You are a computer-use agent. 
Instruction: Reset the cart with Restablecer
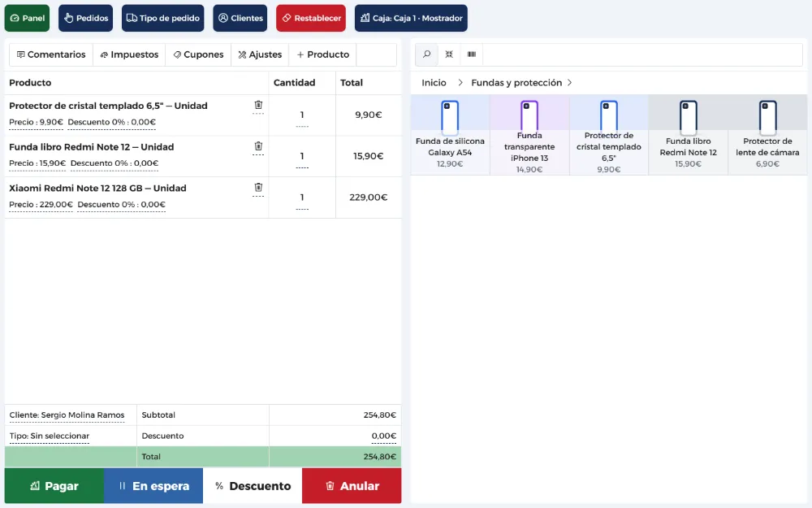coord(311,18)
